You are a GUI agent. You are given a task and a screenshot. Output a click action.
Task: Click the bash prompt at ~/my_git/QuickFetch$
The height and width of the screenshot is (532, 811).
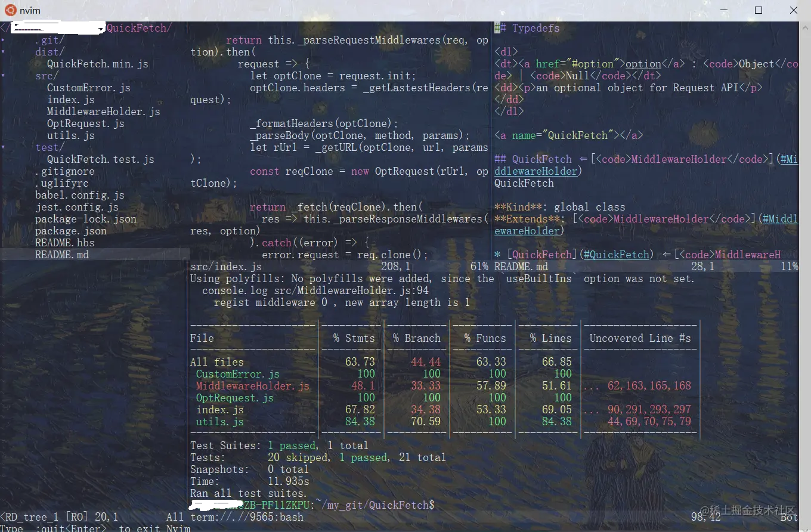click(312, 505)
